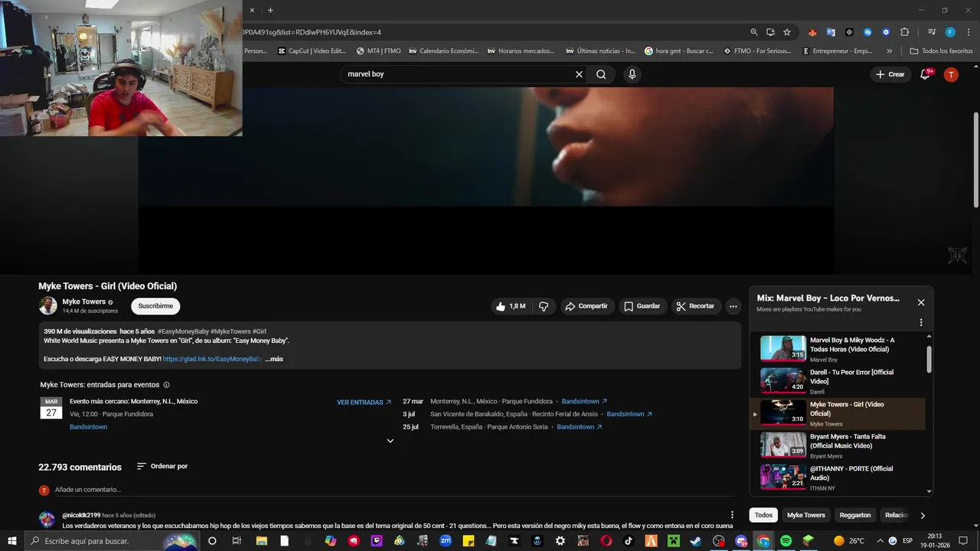Focus the Windows taskbar search box
Viewport: 980px width, 551px height.
pyautogui.click(x=113, y=541)
